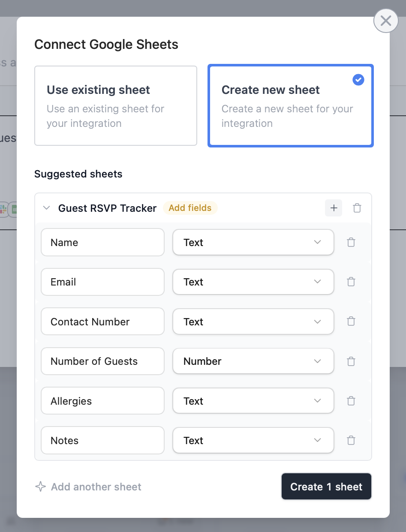Image resolution: width=406 pixels, height=532 pixels.
Task: Select the Create new sheet option
Action: pyautogui.click(x=291, y=105)
